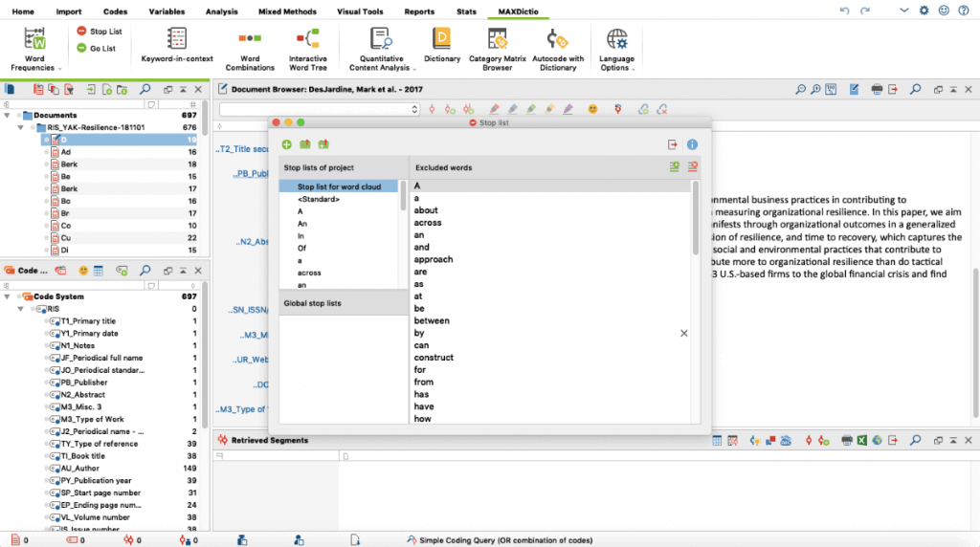Image resolution: width=980 pixels, height=547 pixels.
Task: Open the code selection combo box in Document Browser
Action: coord(319,109)
